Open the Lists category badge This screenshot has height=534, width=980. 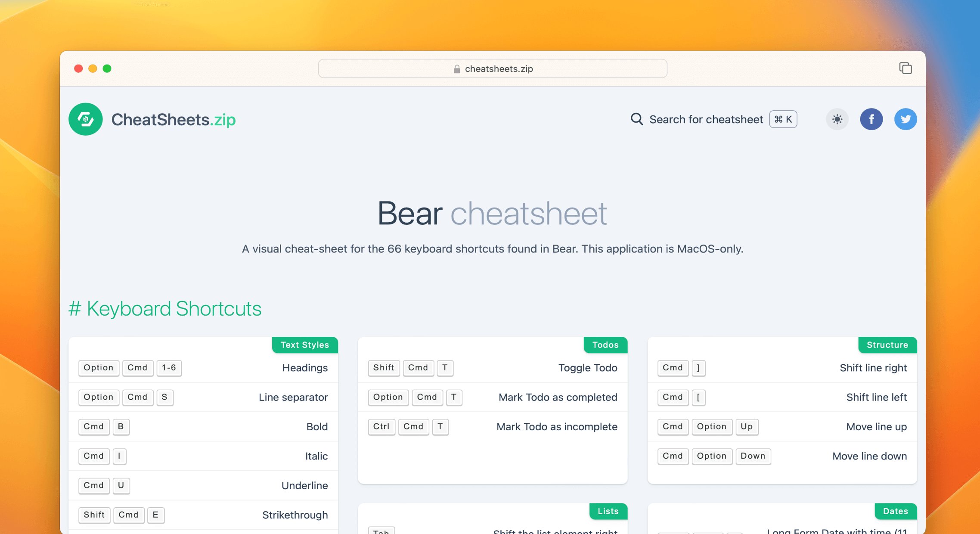(x=608, y=511)
